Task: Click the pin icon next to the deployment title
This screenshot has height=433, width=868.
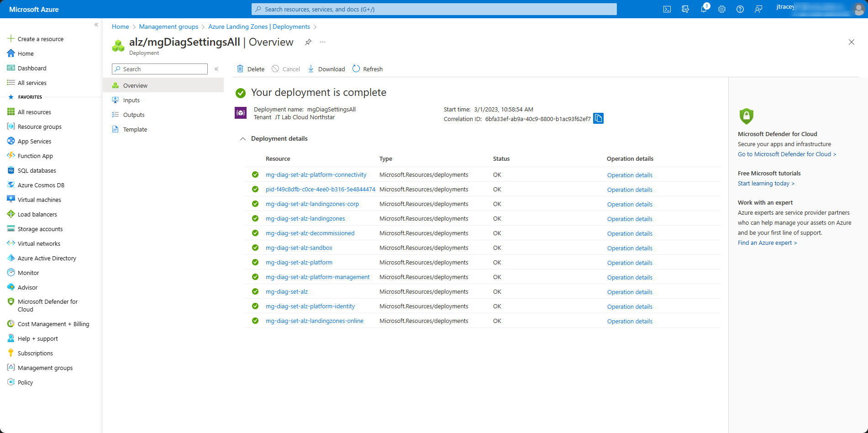Action: [308, 42]
